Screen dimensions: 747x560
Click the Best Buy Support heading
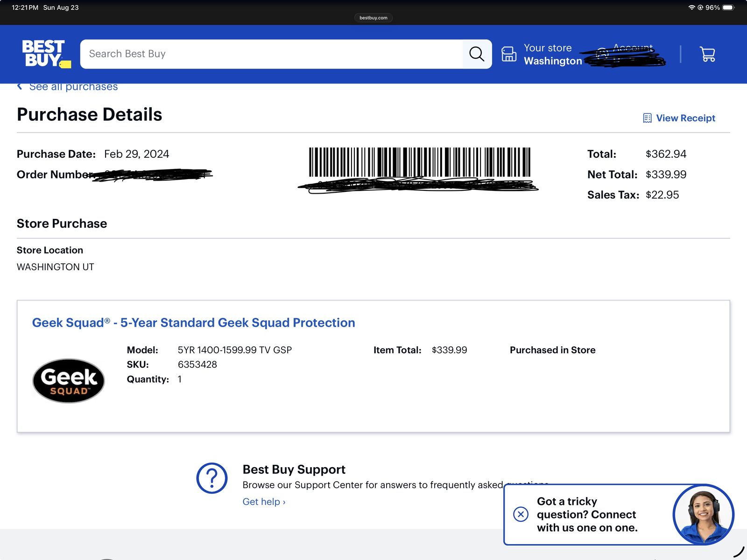pyautogui.click(x=294, y=469)
